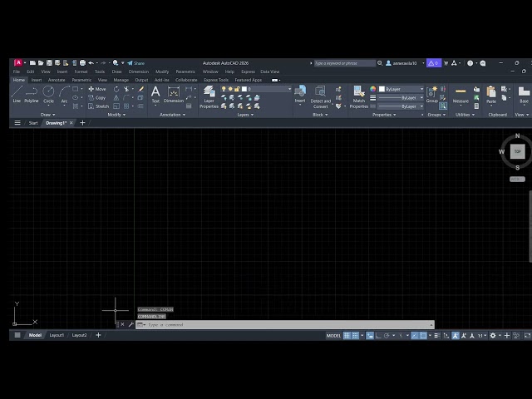
Task: Open the Format menu
Action: pos(81,71)
